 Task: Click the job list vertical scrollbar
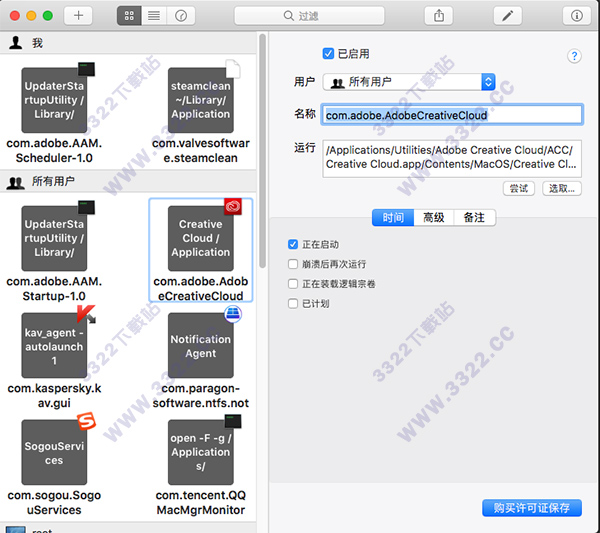point(262,151)
